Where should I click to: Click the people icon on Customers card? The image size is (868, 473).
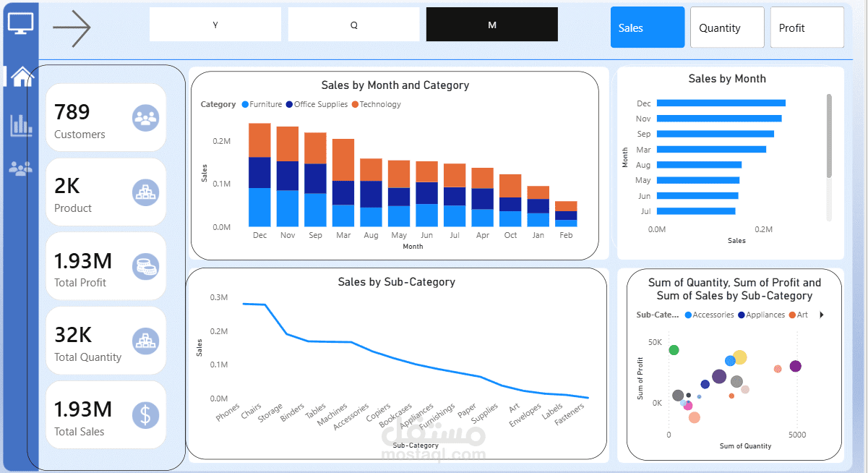[145, 118]
